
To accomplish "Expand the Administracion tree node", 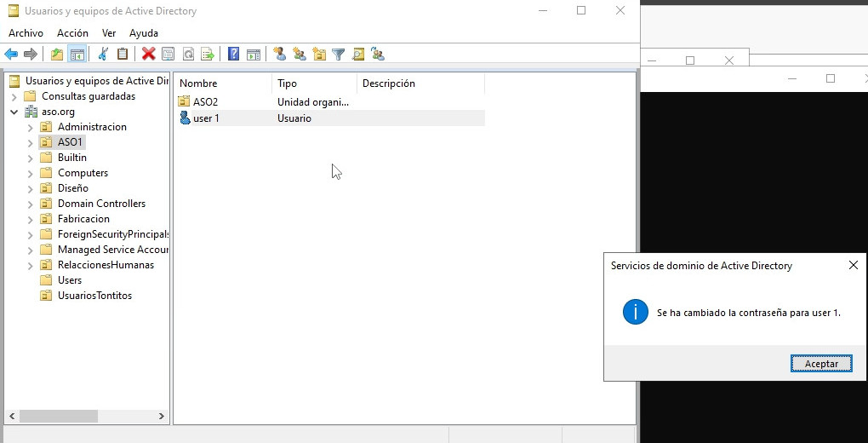I will (x=31, y=127).
